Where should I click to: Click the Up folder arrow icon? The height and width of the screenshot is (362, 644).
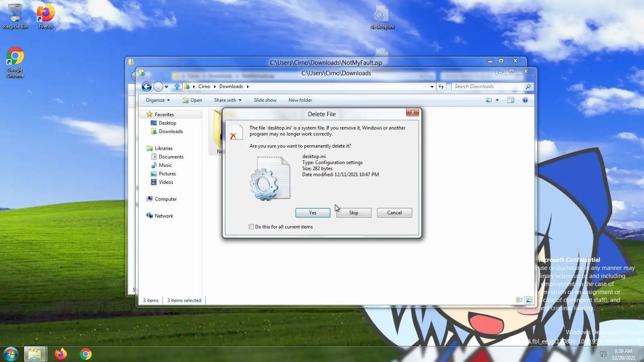[177, 86]
